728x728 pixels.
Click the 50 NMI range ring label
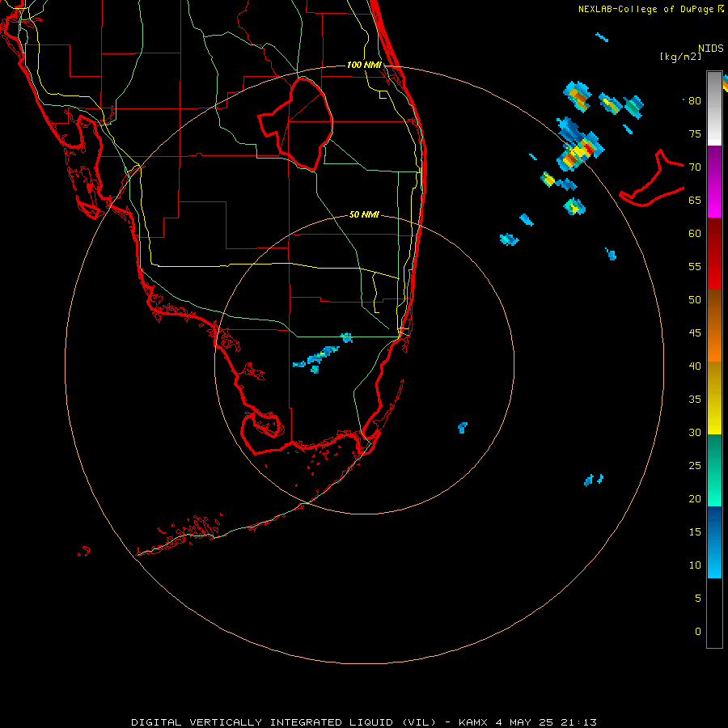[364, 214]
